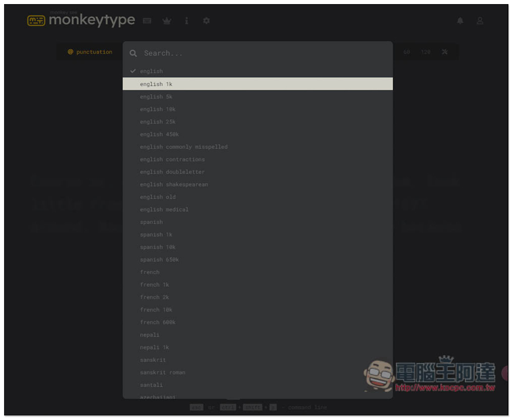Viewport: 512px width, 420px height.
Task: Select french 2k
Action: click(258, 297)
